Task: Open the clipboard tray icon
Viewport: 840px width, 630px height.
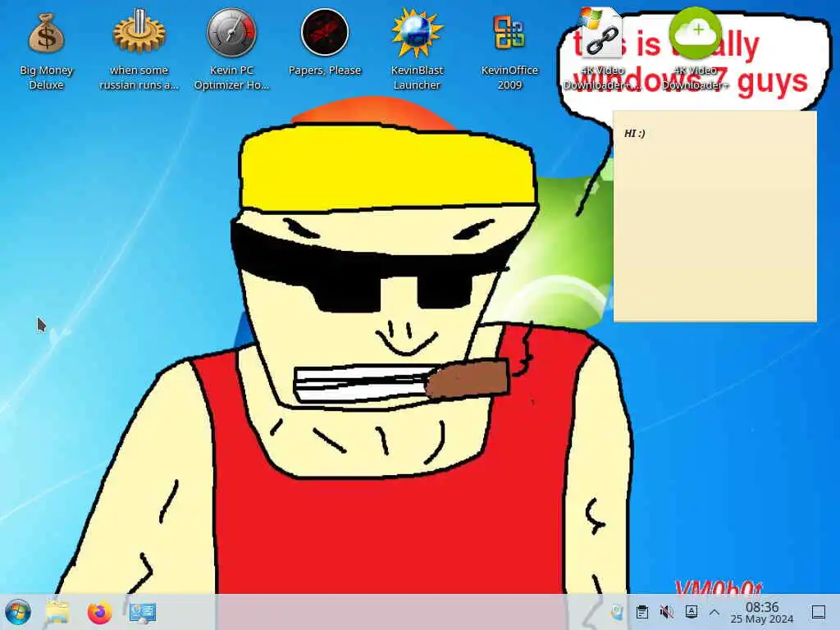Action: [641, 612]
